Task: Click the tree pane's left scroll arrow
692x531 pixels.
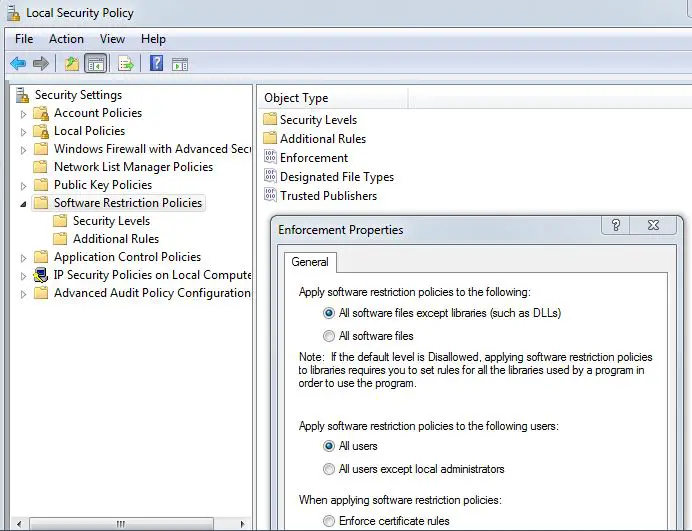Action: (19, 524)
